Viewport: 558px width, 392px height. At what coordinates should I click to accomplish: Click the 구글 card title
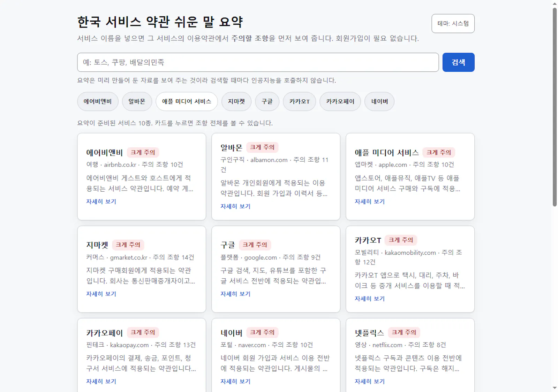point(228,245)
